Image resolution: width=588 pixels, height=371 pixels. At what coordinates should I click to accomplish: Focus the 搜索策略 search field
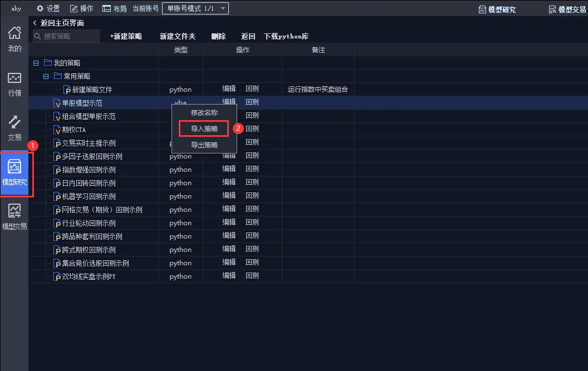[66, 36]
